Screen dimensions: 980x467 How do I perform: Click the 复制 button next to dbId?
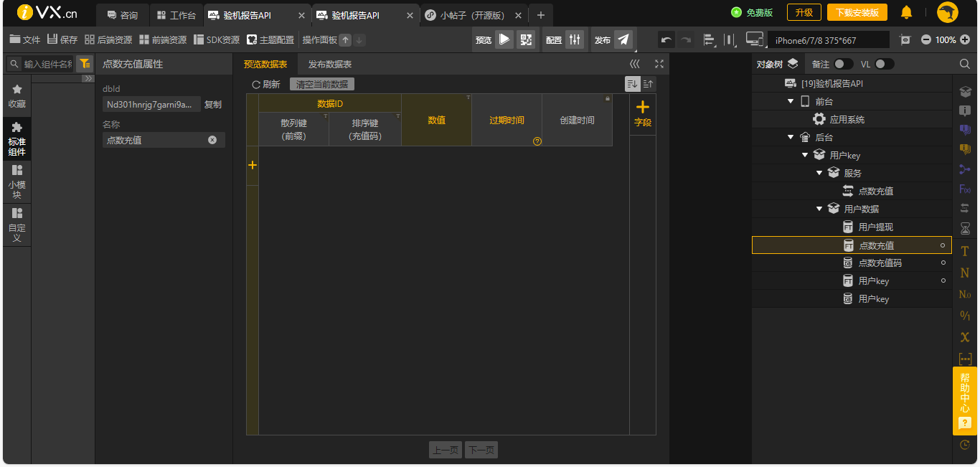click(x=213, y=105)
